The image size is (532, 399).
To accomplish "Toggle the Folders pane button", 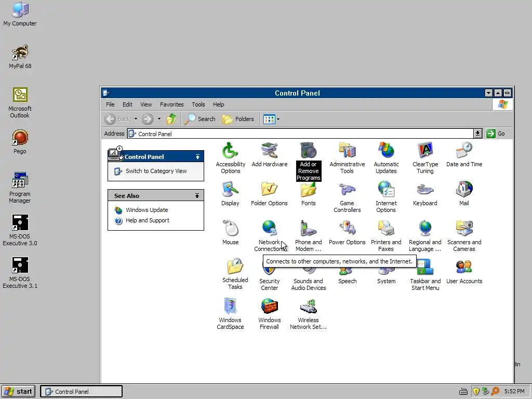I will pyautogui.click(x=238, y=119).
